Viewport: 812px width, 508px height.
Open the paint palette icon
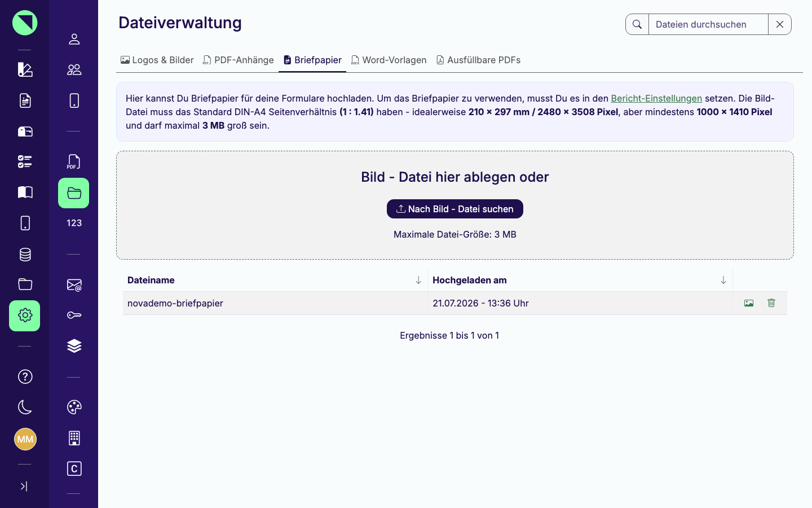pos(74,407)
